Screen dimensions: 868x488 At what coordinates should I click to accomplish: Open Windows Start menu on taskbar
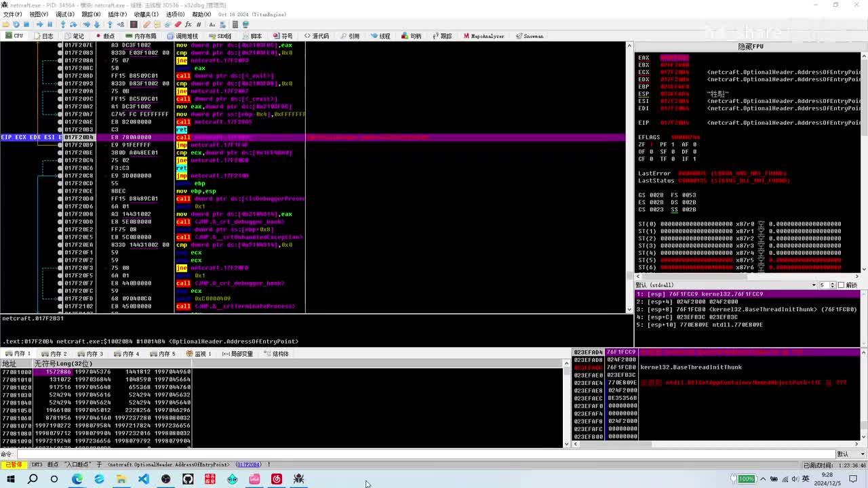tap(10, 479)
